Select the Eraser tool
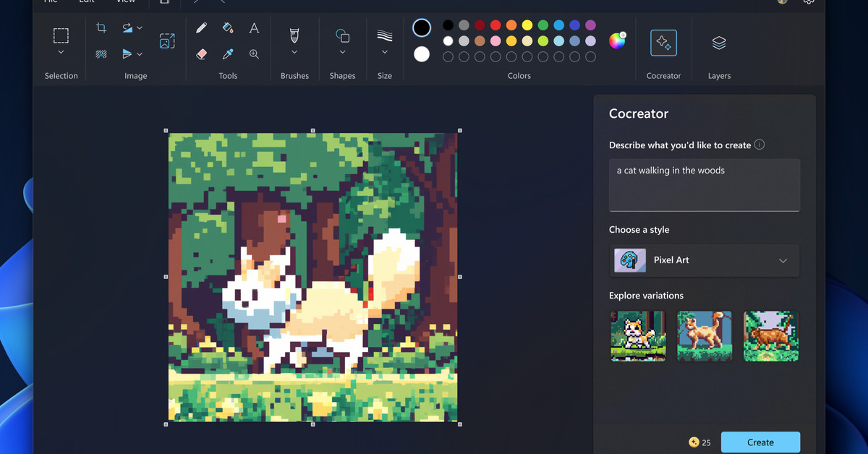The height and width of the screenshot is (454, 868). tap(201, 53)
